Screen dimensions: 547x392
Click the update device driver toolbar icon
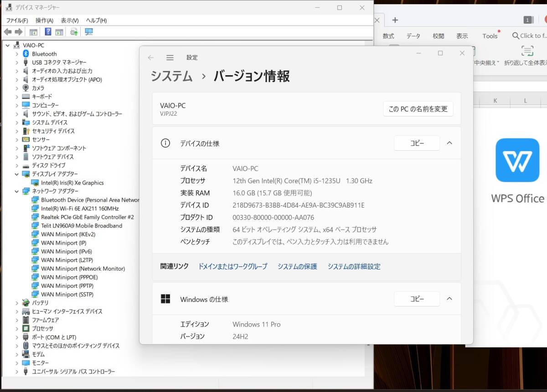(x=73, y=32)
